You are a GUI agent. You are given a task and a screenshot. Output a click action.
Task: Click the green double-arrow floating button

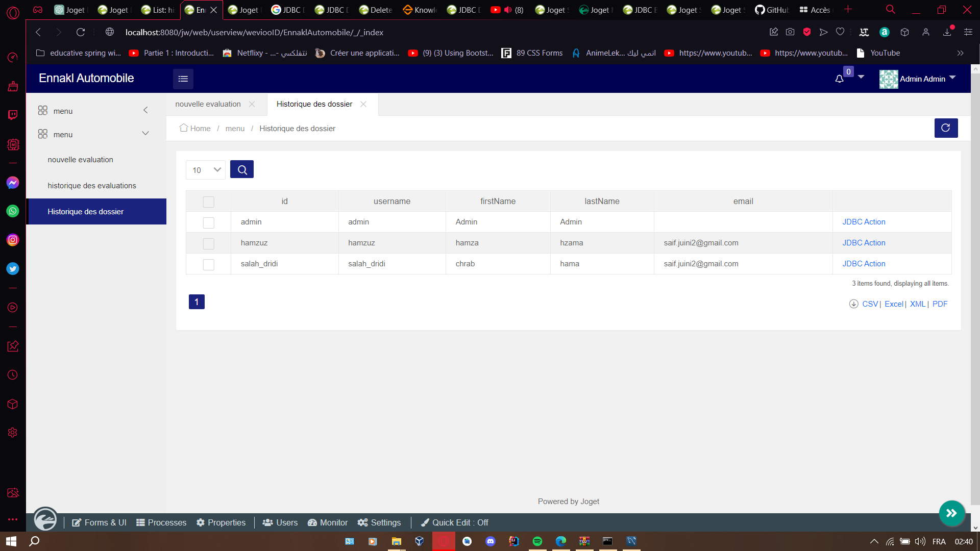(x=951, y=513)
